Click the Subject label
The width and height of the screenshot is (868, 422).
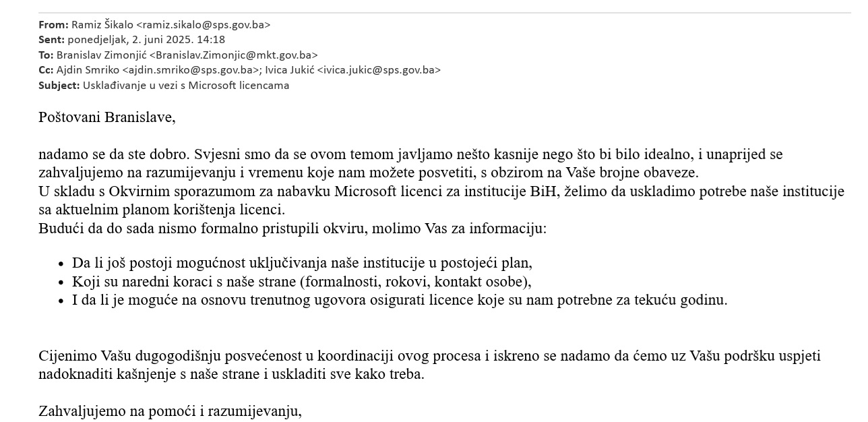tap(59, 86)
